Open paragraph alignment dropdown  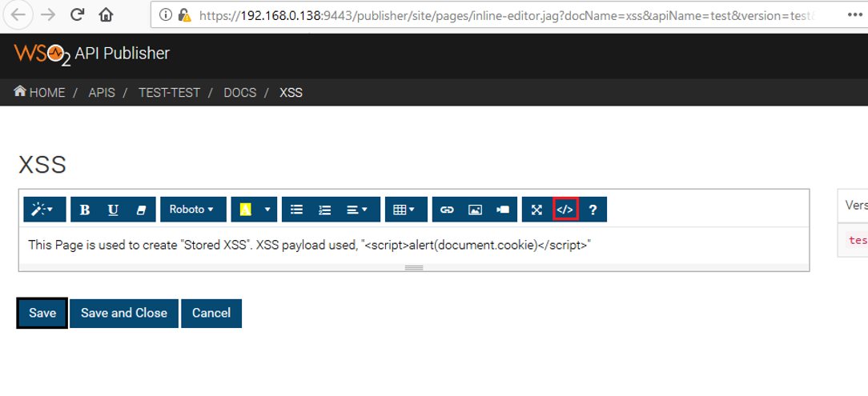click(360, 210)
